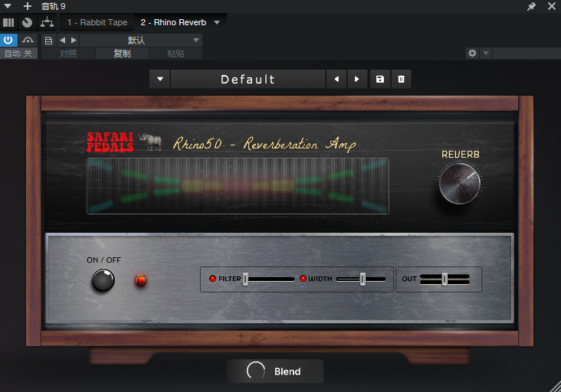Close the plugin window
The width and height of the screenshot is (561, 392).
click(x=551, y=6)
